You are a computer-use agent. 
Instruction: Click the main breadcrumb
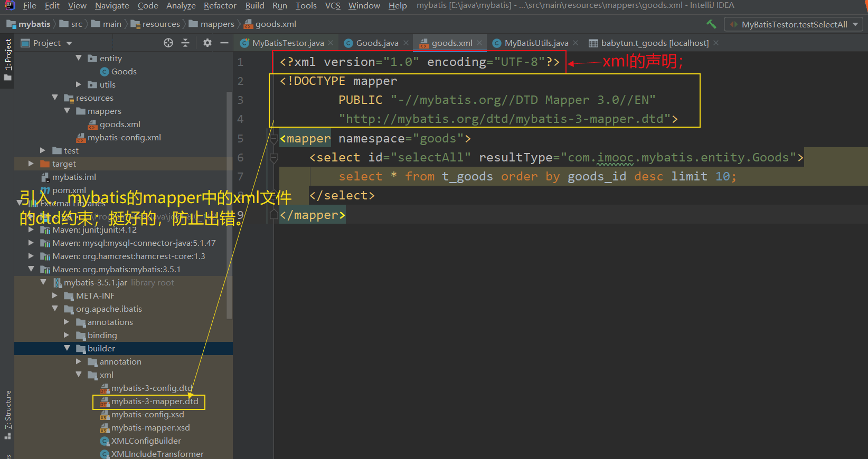pyautogui.click(x=106, y=24)
